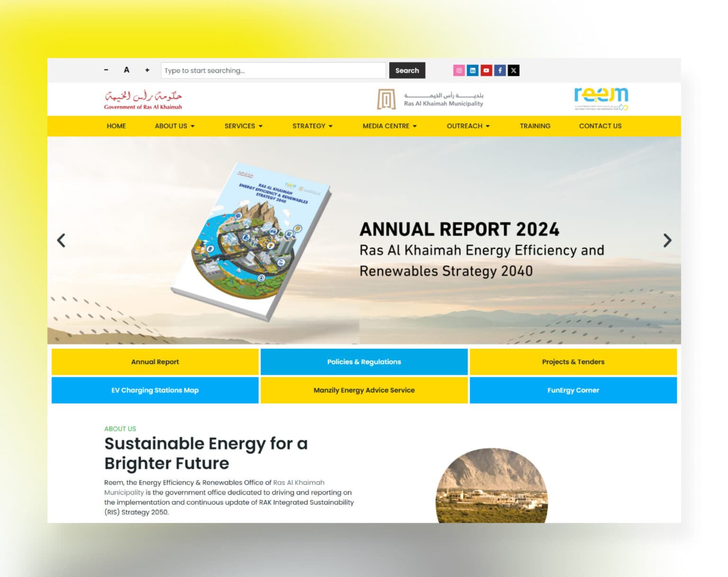
Task: Click the Search button
Action: [x=407, y=71]
